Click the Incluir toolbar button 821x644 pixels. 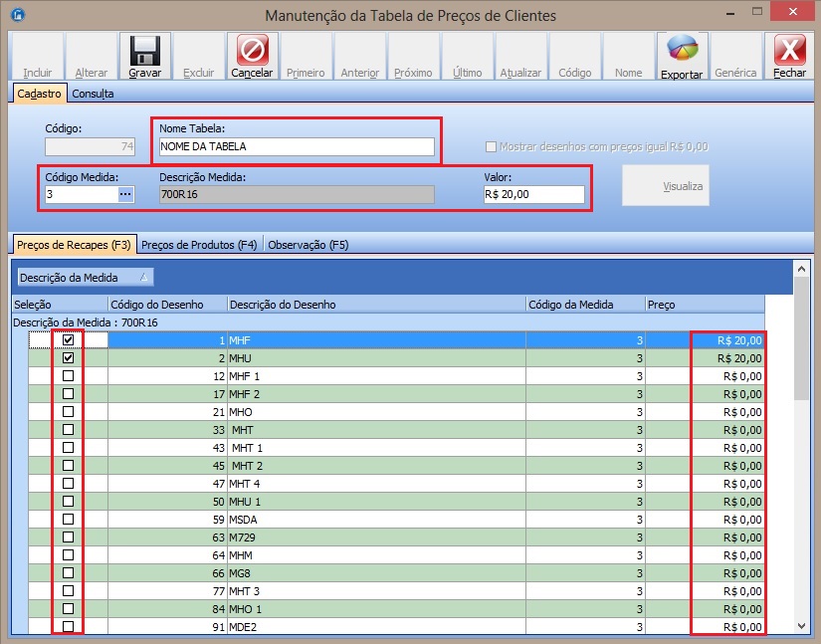[x=38, y=58]
